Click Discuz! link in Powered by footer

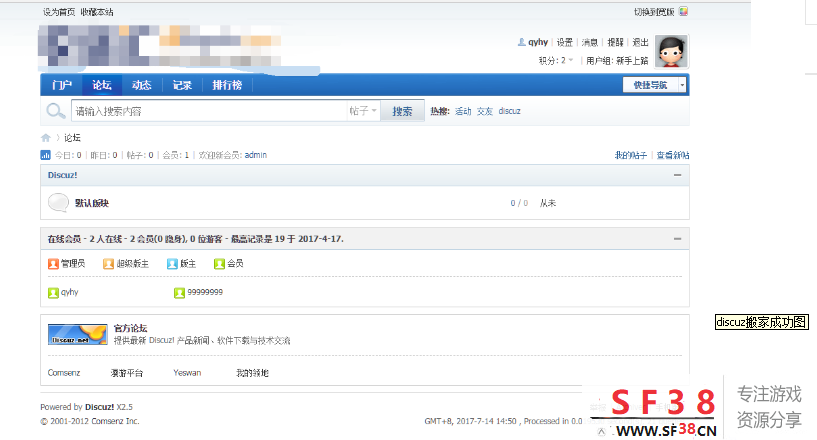(100, 407)
